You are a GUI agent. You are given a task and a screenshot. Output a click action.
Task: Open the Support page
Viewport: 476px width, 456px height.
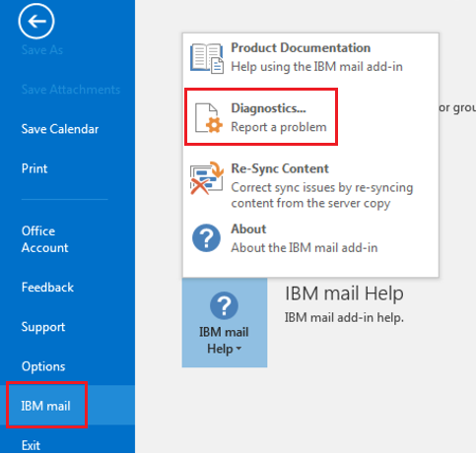43,327
